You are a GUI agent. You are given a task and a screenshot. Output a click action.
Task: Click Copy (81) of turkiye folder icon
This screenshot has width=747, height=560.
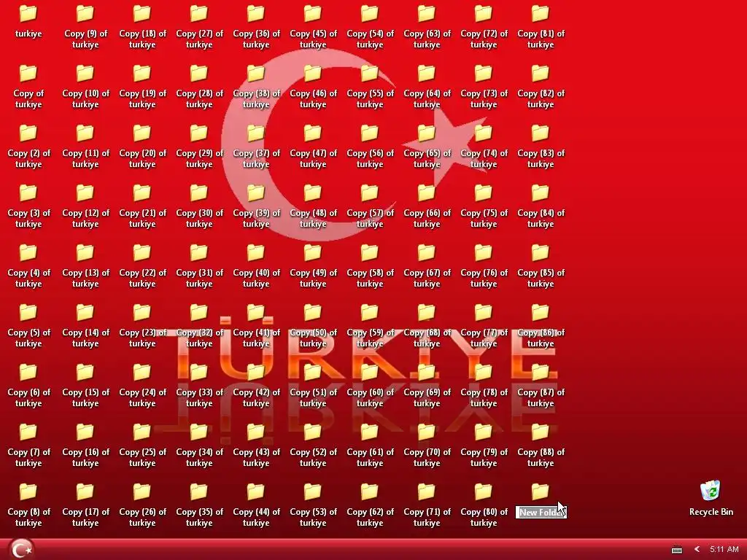[541, 13]
